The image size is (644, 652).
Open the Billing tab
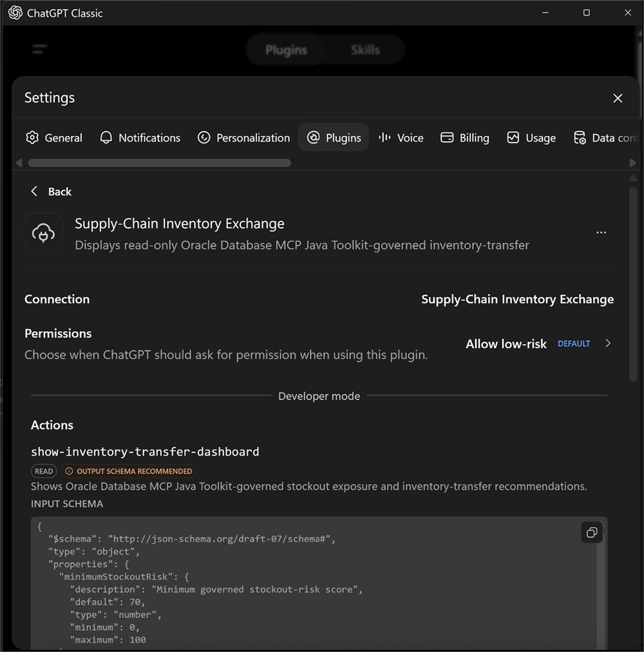tap(465, 138)
